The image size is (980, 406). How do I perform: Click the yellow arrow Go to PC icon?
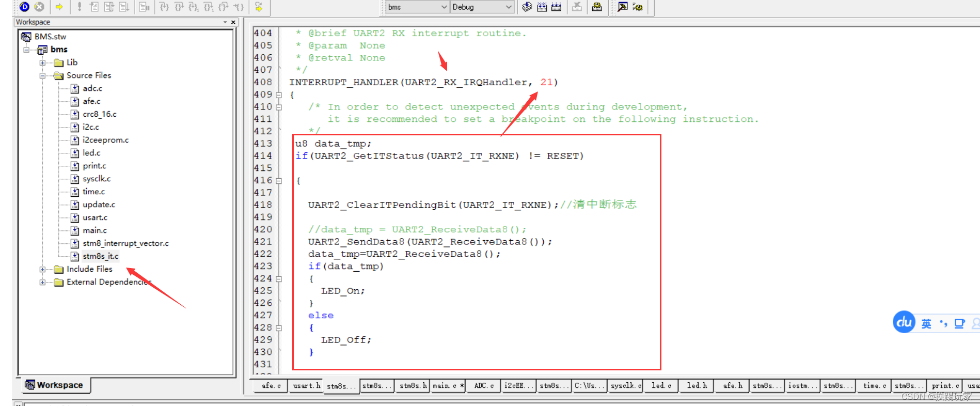[59, 7]
